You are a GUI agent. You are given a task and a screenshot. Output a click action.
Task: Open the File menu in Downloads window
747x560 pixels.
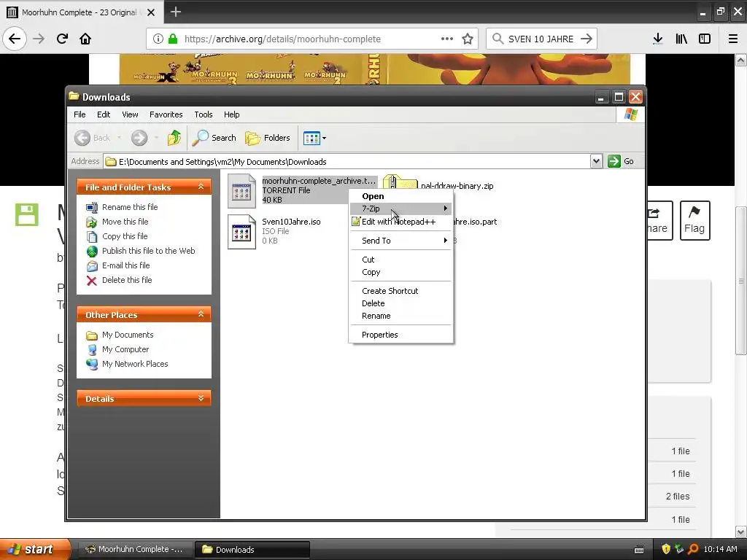coord(80,114)
